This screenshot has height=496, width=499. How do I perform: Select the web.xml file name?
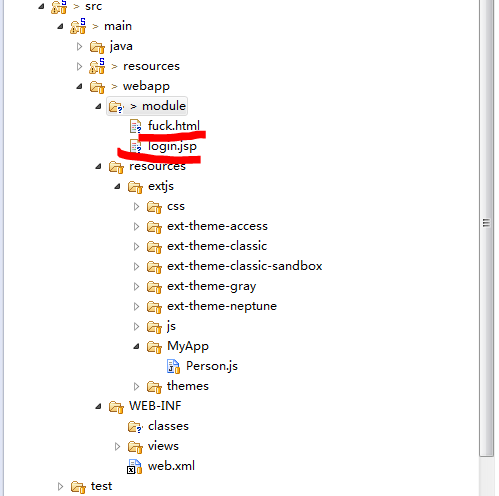(x=171, y=466)
